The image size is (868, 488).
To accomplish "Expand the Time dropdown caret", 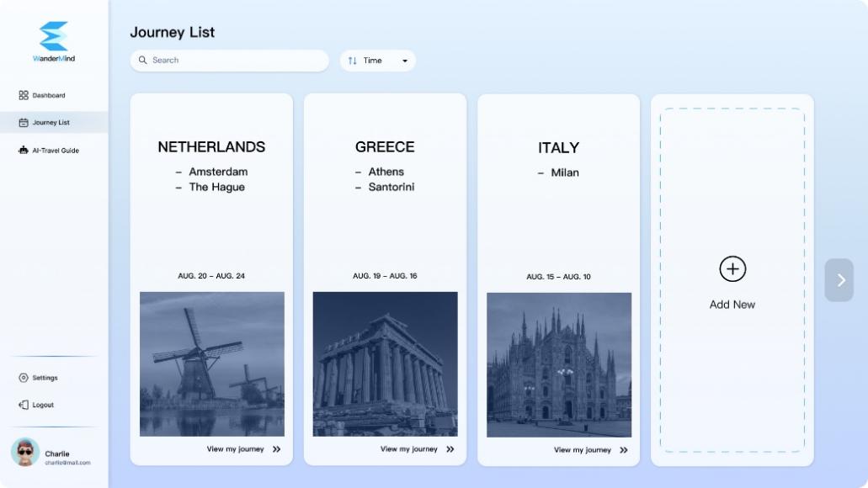I will tap(405, 61).
